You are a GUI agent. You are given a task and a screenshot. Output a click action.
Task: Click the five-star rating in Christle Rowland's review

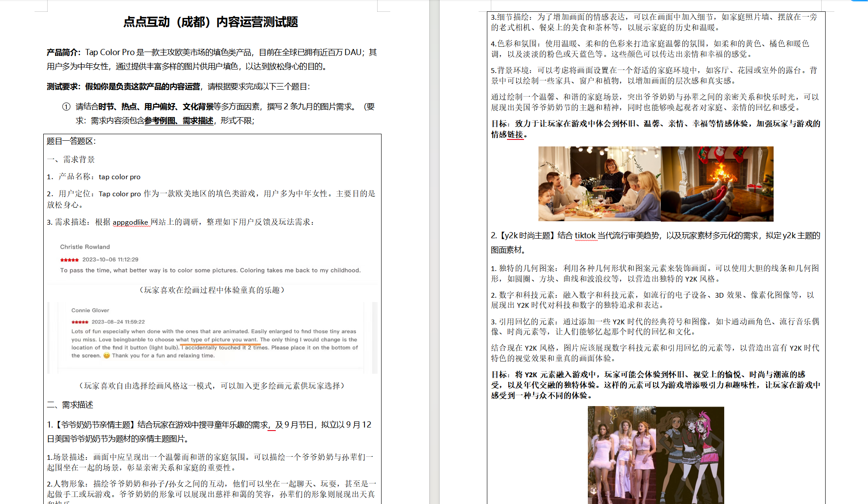pos(69,259)
